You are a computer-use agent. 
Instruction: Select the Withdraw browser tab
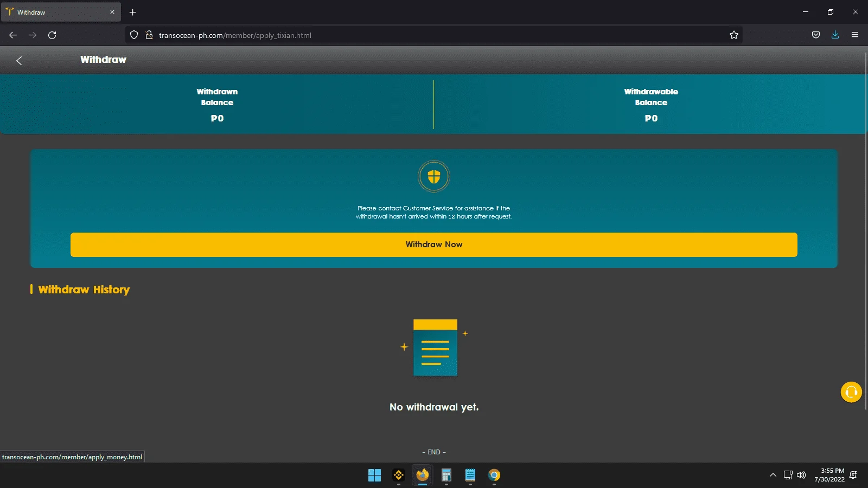[x=61, y=12]
